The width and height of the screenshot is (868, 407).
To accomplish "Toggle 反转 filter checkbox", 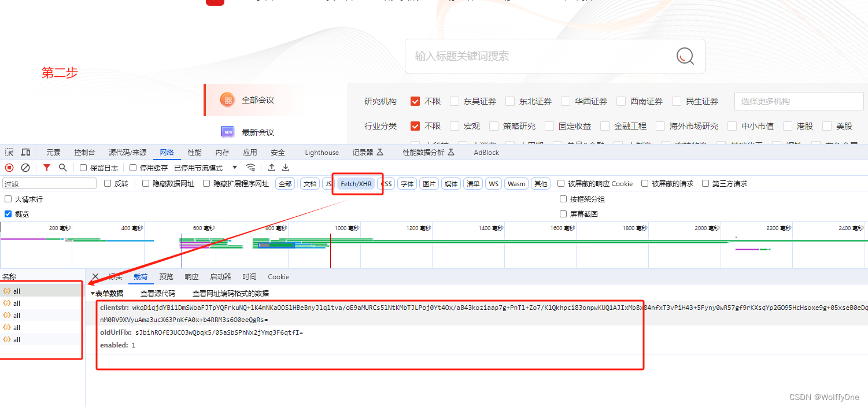I will (108, 183).
